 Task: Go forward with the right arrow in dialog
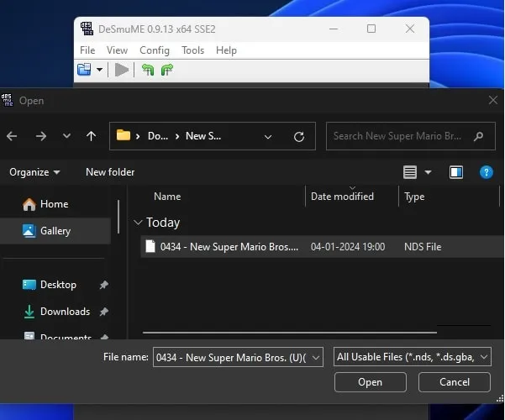tap(41, 136)
